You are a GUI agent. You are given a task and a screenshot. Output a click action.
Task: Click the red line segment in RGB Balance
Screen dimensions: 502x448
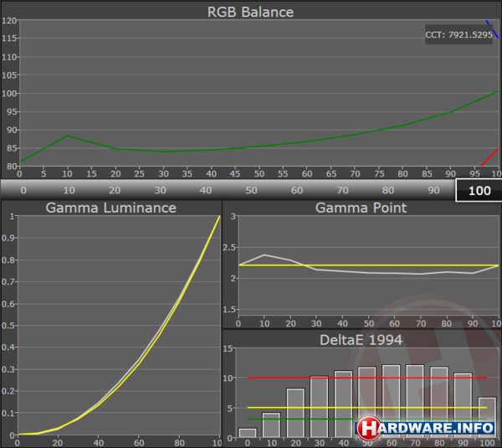coord(491,157)
